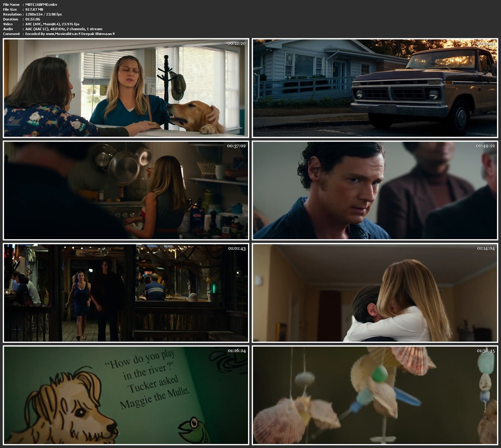Select the 817.87 MB file size value
The image size is (501, 448).
click(34, 9)
